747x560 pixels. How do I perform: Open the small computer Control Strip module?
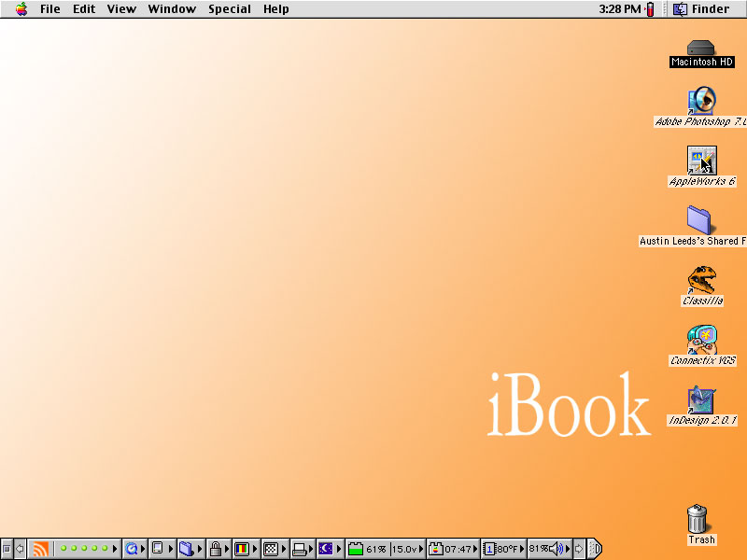point(158,549)
